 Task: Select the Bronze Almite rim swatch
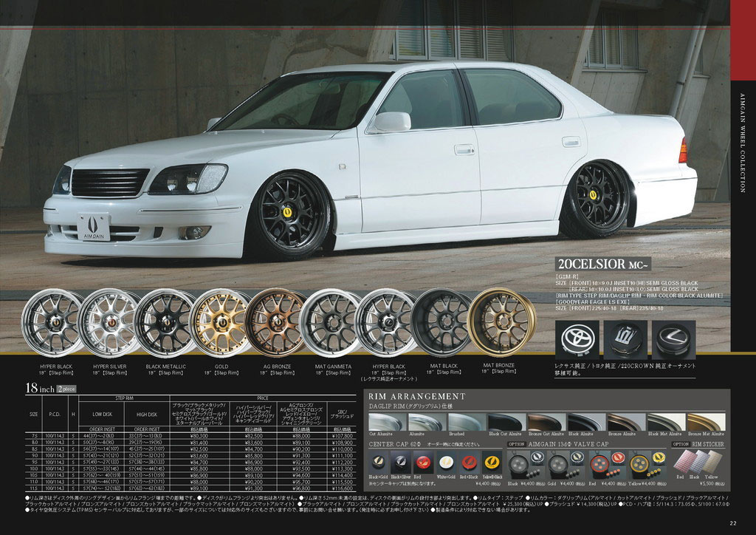click(x=626, y=422)
